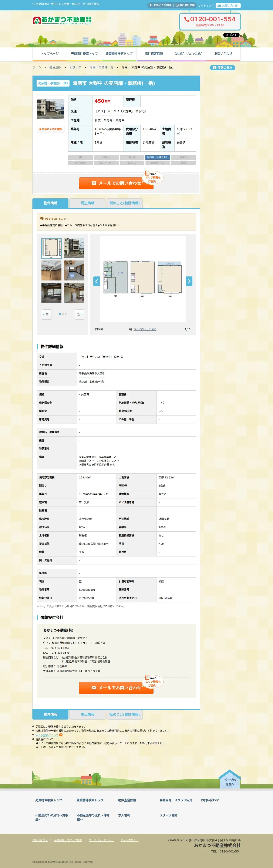Screen dimensions: 273x868
Task: Open the プライバシーポリシー link
Action: pyautogui.click(x=101, y=840)
